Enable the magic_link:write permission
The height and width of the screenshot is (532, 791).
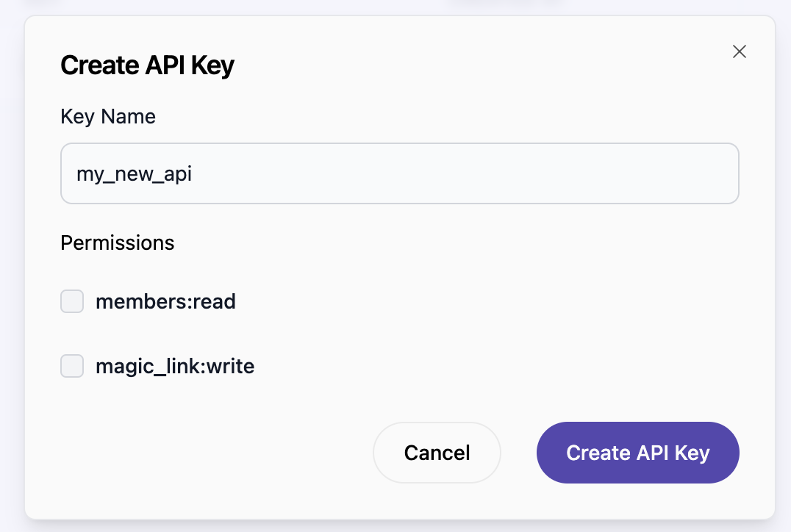pyautogui.click(x=71, y=365)
